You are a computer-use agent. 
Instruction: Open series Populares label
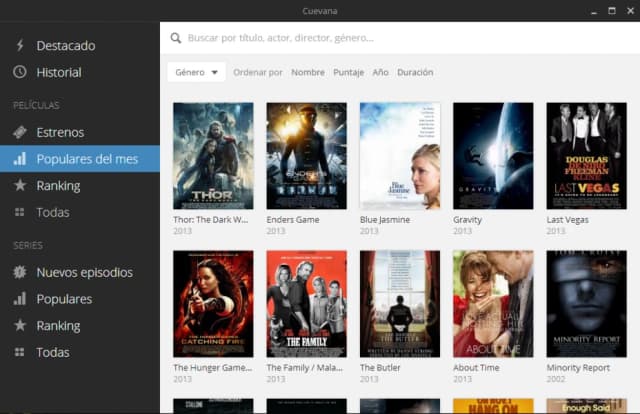64,299
